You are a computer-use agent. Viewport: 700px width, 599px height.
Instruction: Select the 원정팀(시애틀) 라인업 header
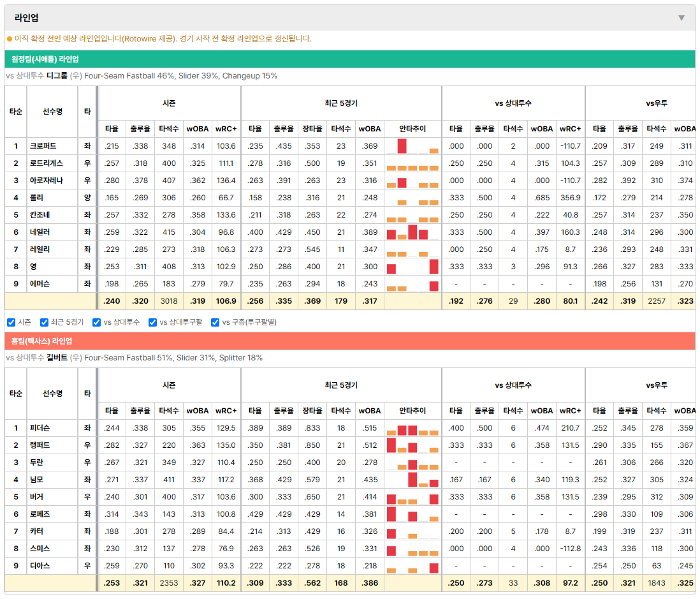click(350, 59)
